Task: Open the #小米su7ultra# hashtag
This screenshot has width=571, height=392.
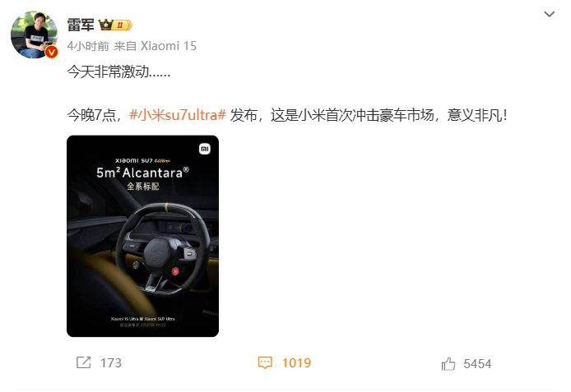Action: point(178,115)
